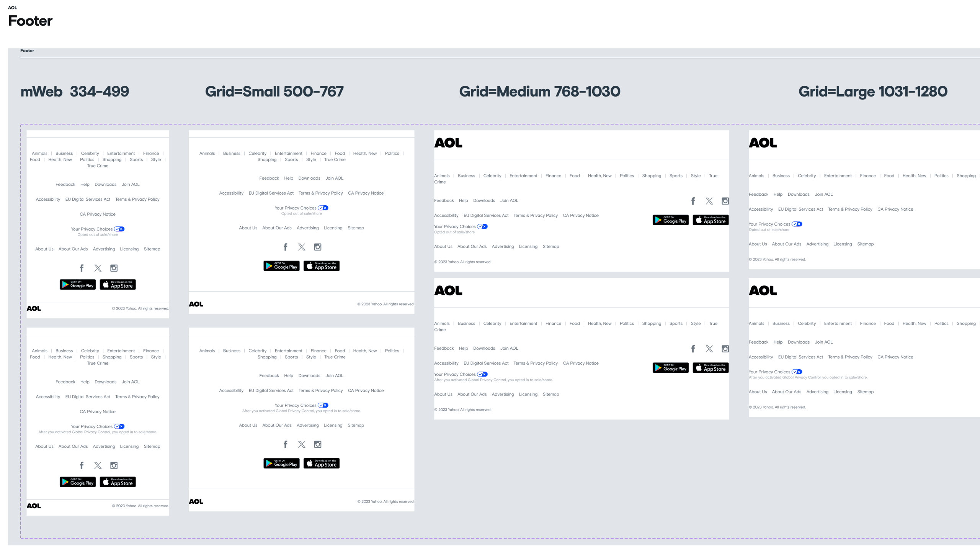Click Downloads link in Grid=Large opted-out footer
The height and width of the screenshot is (547, 980).
click(x=799, y=195)
